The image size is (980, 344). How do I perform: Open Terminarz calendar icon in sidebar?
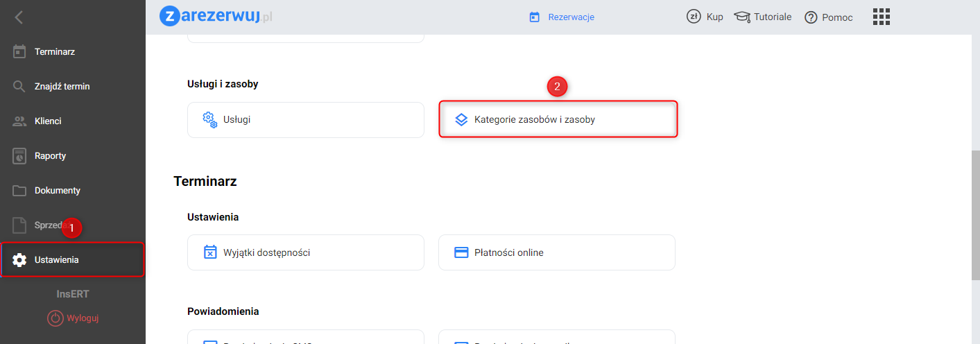pyautogui.click(x=19, y=52)
